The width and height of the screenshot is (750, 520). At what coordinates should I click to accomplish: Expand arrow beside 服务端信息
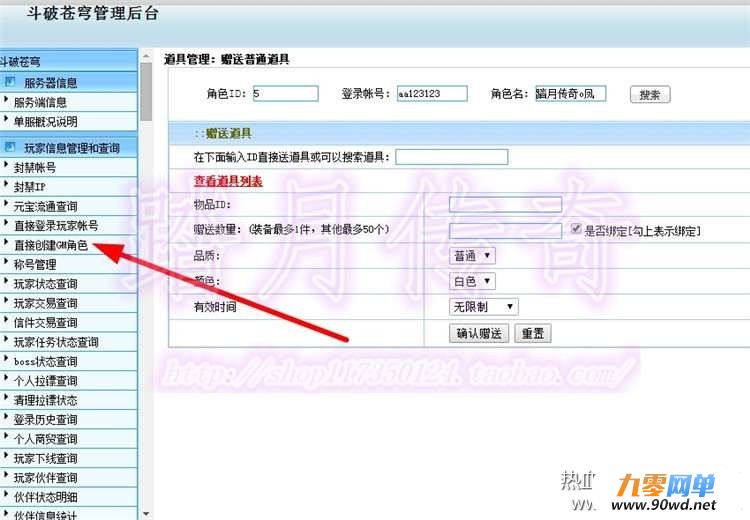point(6,100)
